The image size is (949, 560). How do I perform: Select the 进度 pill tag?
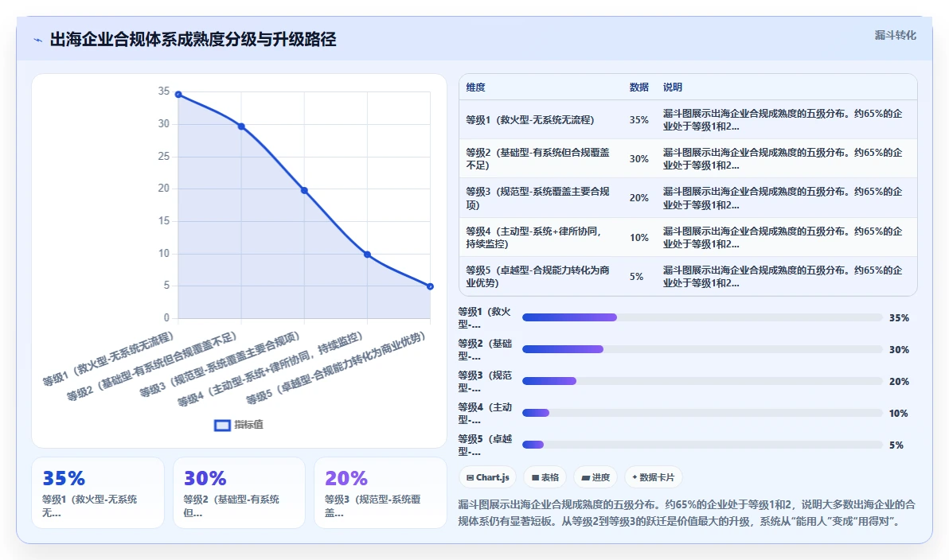[596, 477]
